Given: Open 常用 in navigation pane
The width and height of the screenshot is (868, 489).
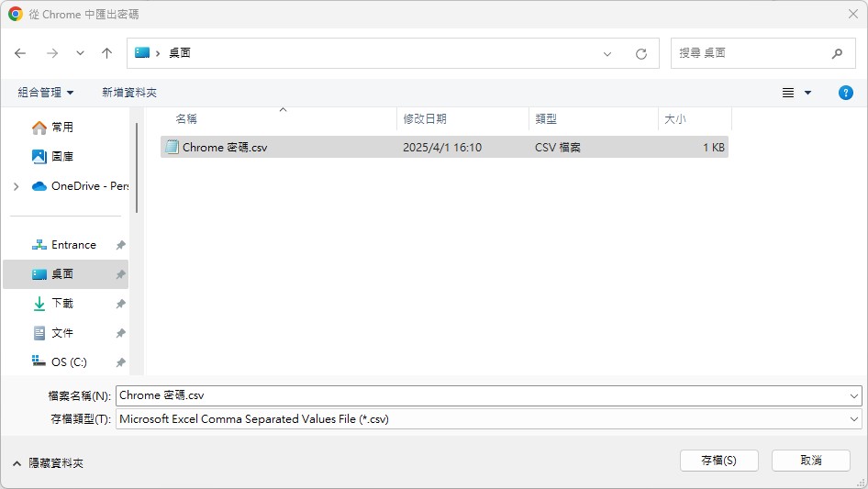Looking at the screenshot, I should tap(62, 128).
